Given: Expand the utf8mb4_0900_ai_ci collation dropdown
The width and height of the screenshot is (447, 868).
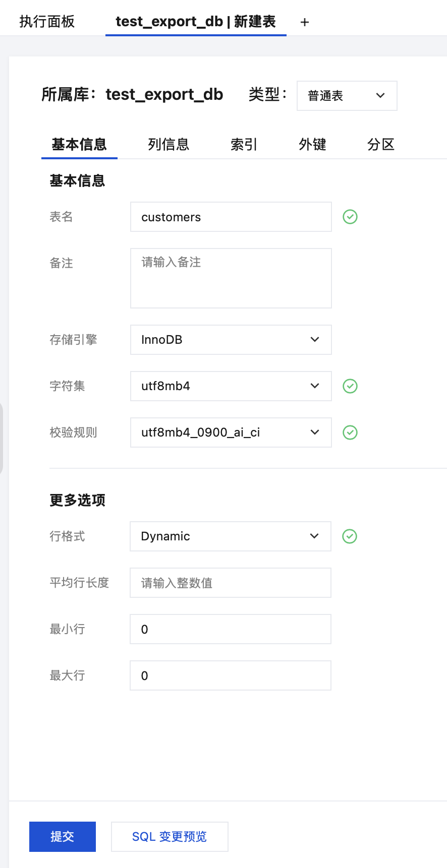Looking at the screenshot, I should tap(231, 432).
